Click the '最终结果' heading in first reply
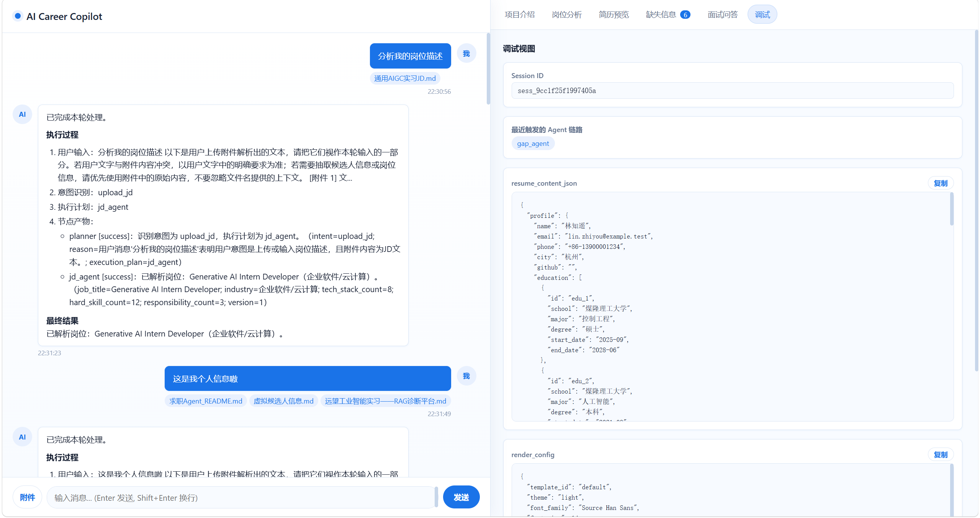The width and height of the screenshot is (980, 518). point(62,321)
